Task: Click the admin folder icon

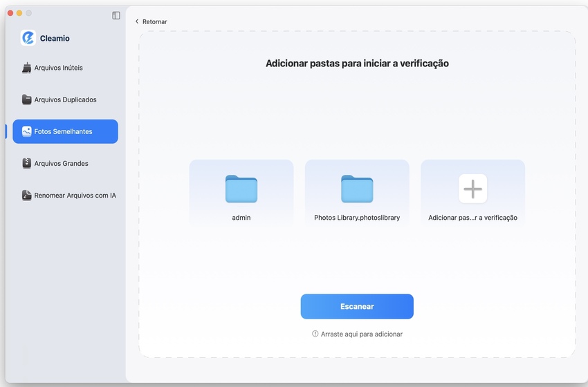Action: pyautogui.click(x=241, y=189)
